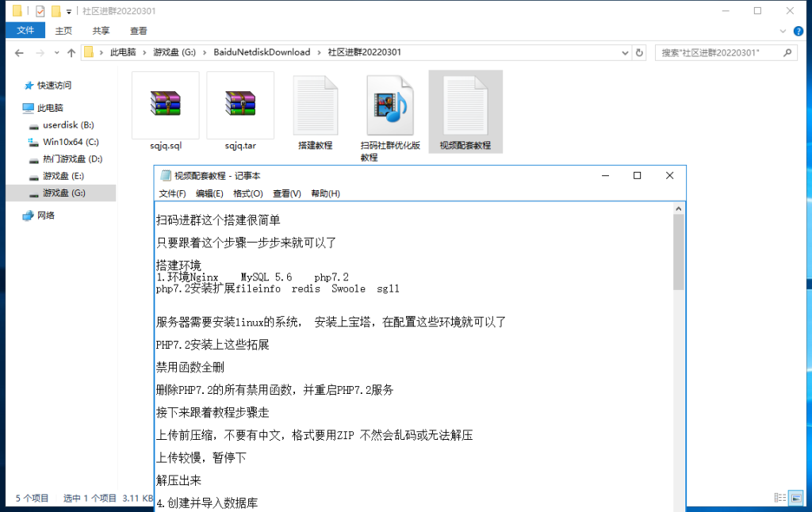Open the 主页 ribbon tab
Viewport: 812px width, 512px height.
pyautogui.click(x=63, y=31)
